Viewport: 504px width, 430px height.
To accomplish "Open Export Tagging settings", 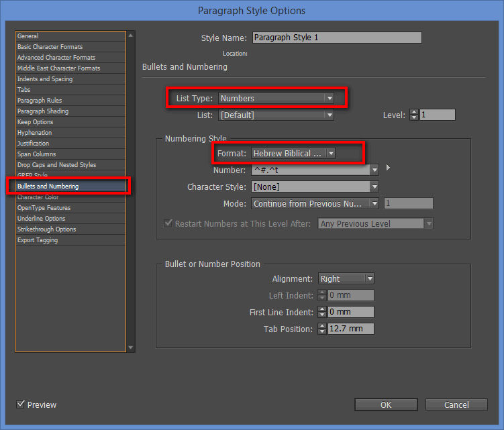I will point(70,240).
